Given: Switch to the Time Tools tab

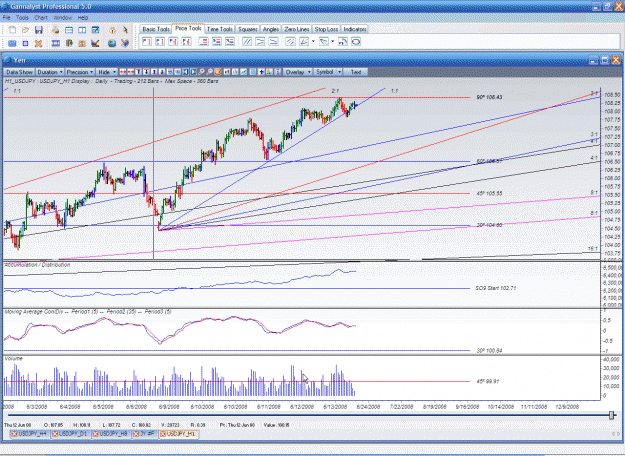Looking at the screenshot, I should [220, 29].
